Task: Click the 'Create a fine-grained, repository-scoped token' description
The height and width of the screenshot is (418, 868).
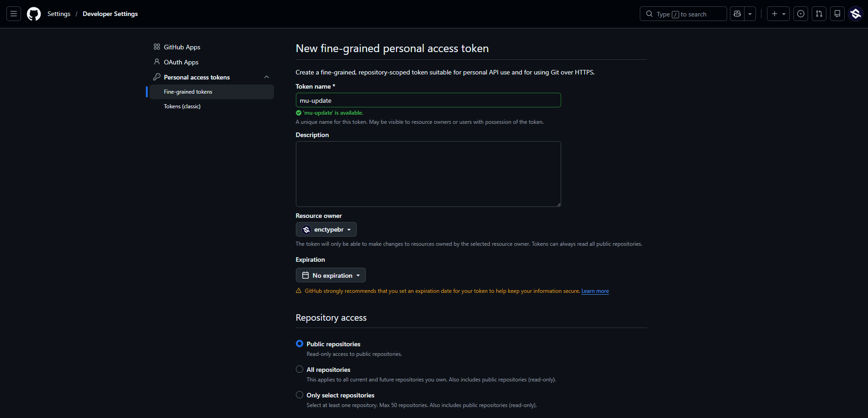Action: click(x=445, y=72)
